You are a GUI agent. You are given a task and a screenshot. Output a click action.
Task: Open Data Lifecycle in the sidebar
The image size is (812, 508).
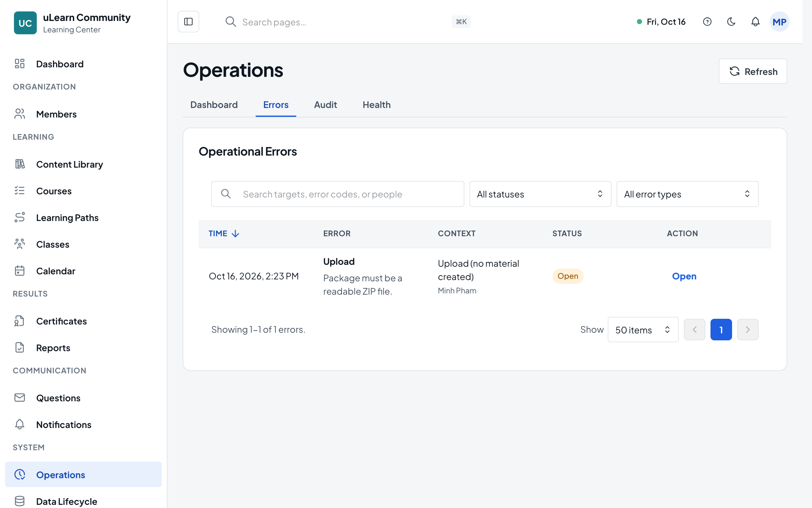[83, 501]
